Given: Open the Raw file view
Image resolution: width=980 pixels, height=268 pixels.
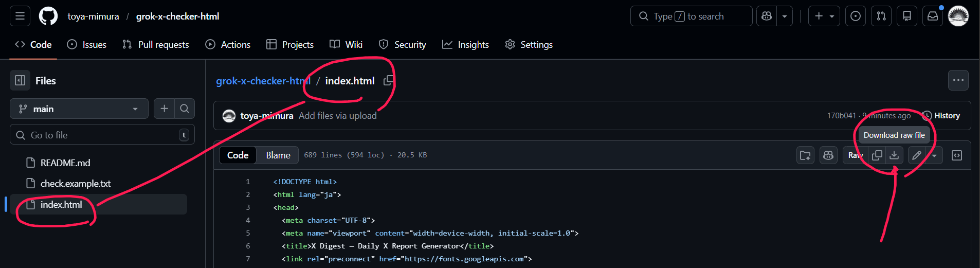Looking at the screenshot, I should (856, 155).
